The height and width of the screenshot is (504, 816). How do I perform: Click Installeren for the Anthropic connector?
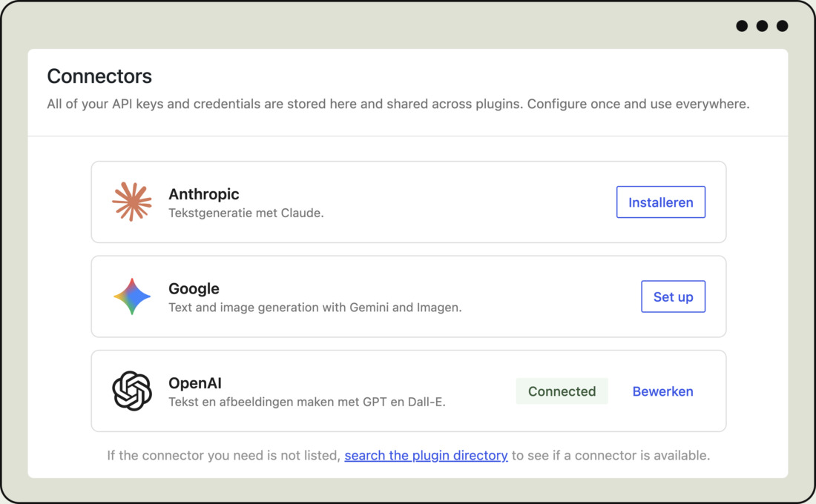[x=660, y=202]
